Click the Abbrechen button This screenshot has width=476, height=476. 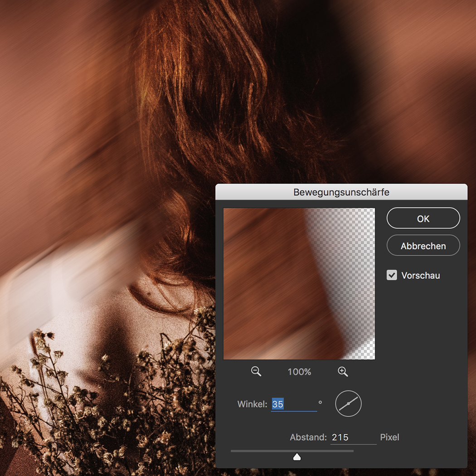point(423,246)
